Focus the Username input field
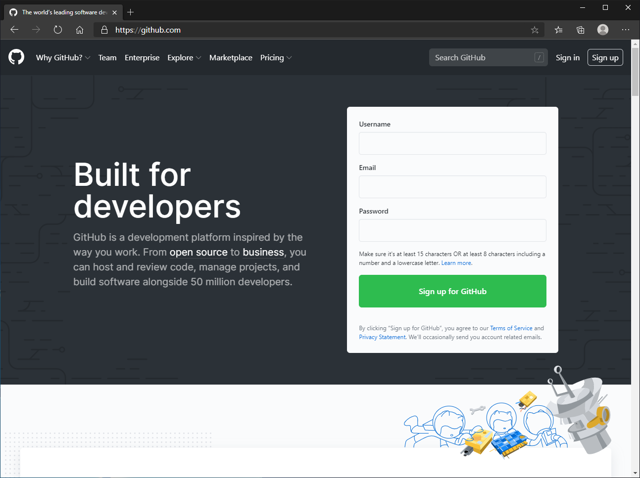 pos(452,143)
